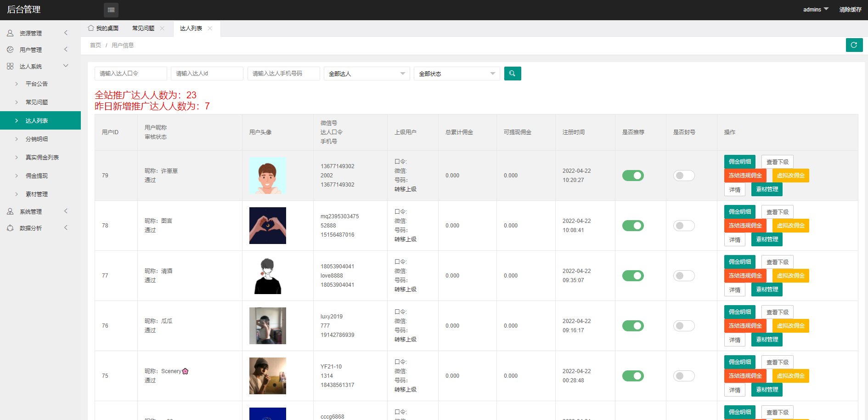Viewport: 868px width, 420px height.
Task: Focus the 请输入达人手机号码 input field
Action: tap(283, 74)
